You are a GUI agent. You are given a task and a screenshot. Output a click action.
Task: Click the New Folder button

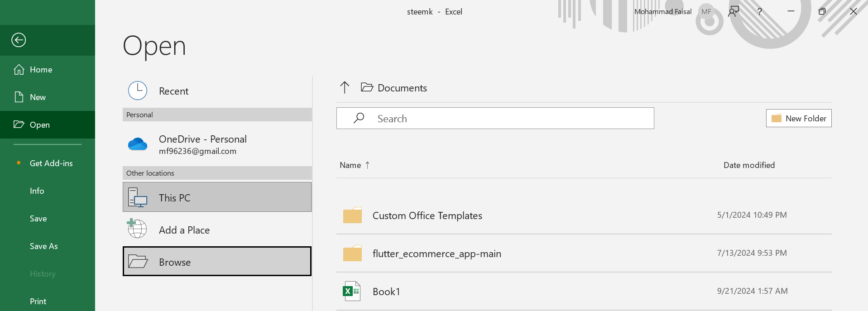click(x=799, y=119)
